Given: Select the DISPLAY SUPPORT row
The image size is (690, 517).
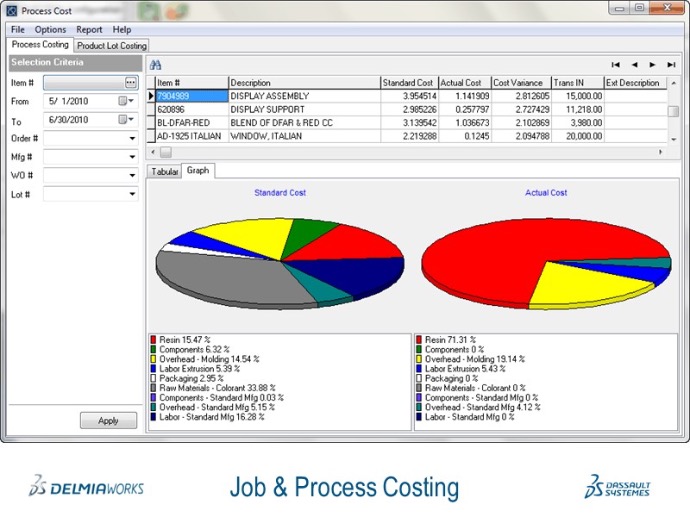Looking at the screenshot, I should tap(303, 108).
